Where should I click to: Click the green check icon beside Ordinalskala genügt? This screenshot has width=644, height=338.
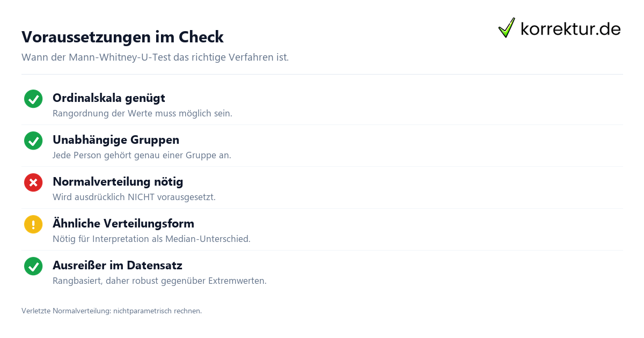(x=33, y=99)
